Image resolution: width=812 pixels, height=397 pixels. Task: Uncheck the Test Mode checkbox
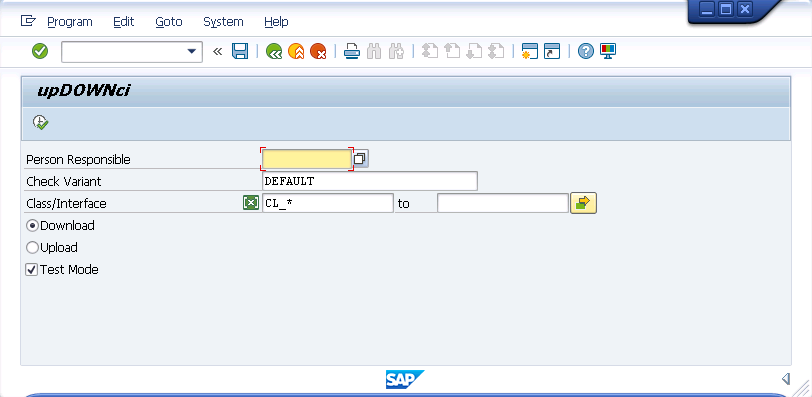click(32, 270)
